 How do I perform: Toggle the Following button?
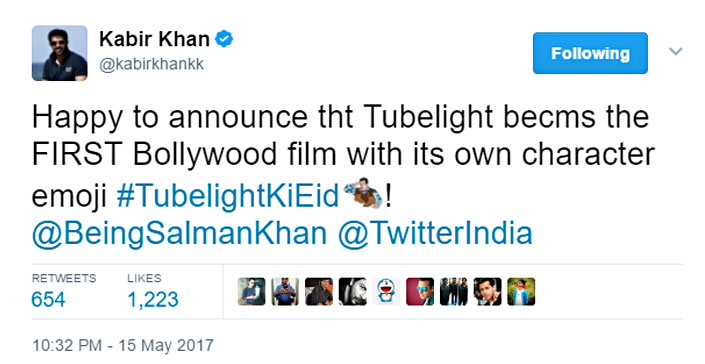[x=590, y=53]
